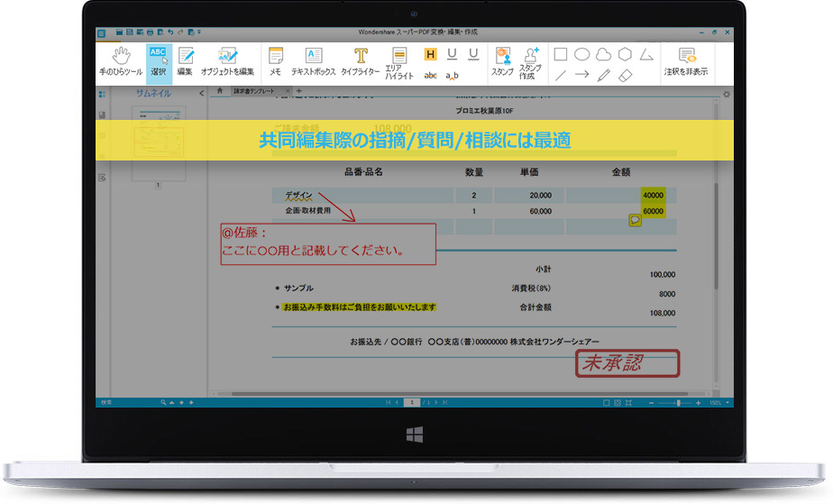The height and width of the screenshot is (504, 833).
Task: Click the デザイン item text
Action: [298, 196]
